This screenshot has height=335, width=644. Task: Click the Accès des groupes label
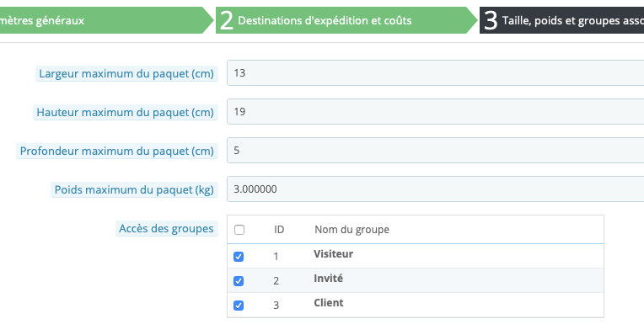(x=166, y=228)
